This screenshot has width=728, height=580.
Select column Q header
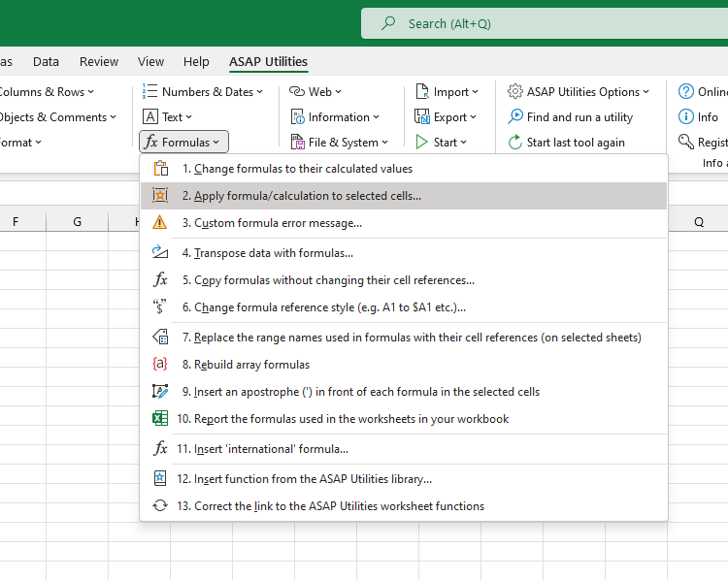[x=698, y=222]
